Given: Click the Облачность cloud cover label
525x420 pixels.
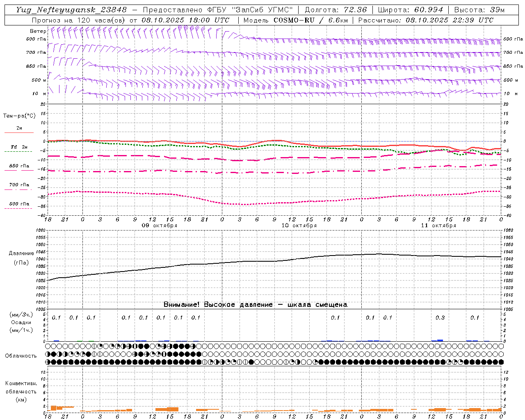Looking at the screenshot, I should pos(21,356).
